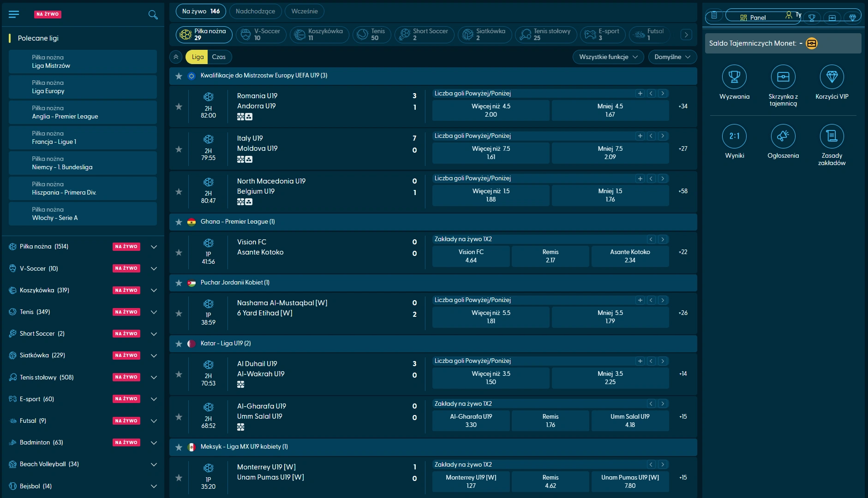The width and height of the screenshot is (868, 498).
Task: Open Wyniki results icon
Action: pos(734,136)
